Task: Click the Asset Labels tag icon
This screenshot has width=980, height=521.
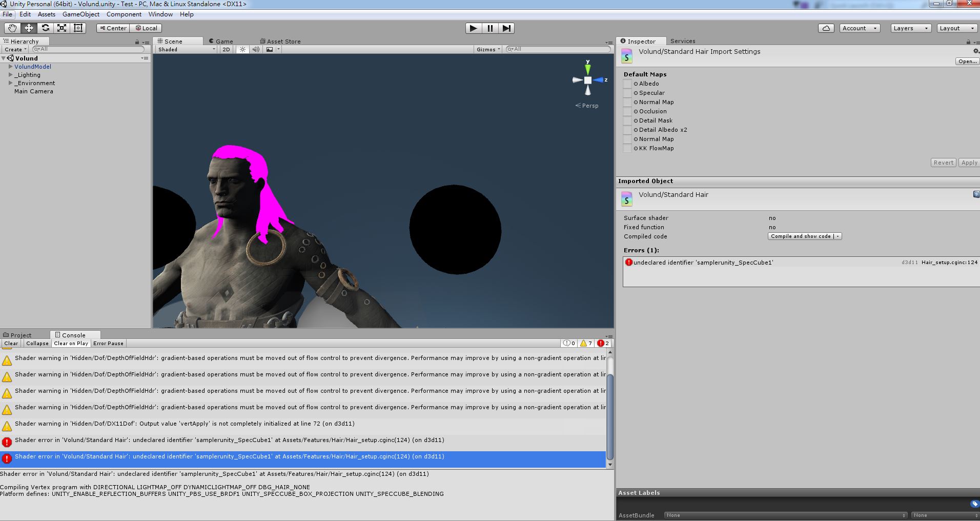Action: pos(974,504)
